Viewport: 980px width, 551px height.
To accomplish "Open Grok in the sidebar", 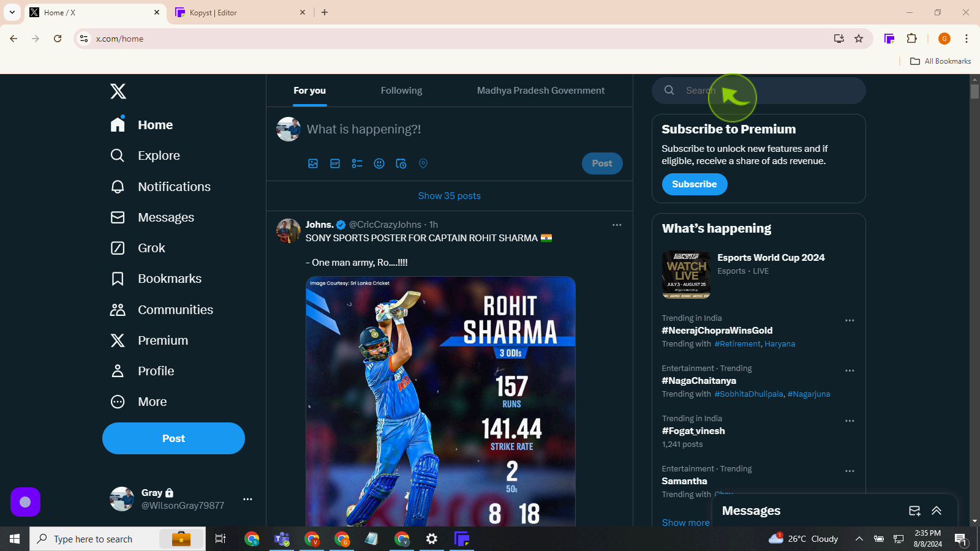I will pos(138,248).
